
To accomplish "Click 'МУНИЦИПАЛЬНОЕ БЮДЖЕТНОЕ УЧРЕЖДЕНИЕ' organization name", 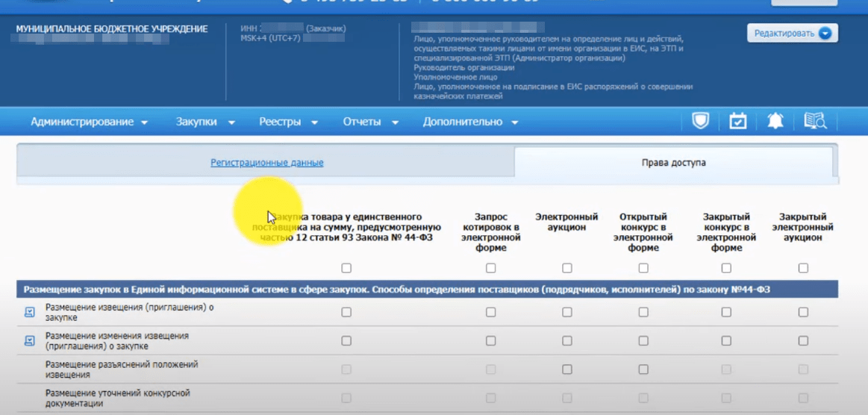I will [x=112, y=29].
